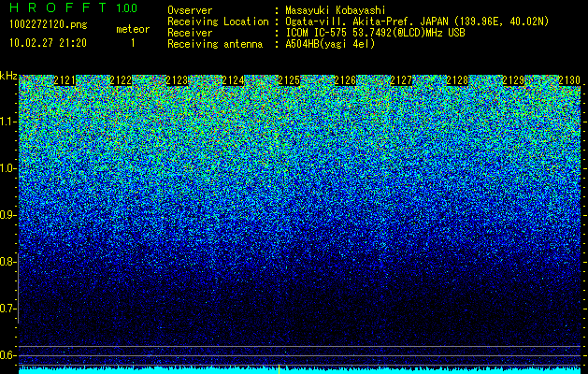Click the 0.6 frequency axis label

pos(7,355)
